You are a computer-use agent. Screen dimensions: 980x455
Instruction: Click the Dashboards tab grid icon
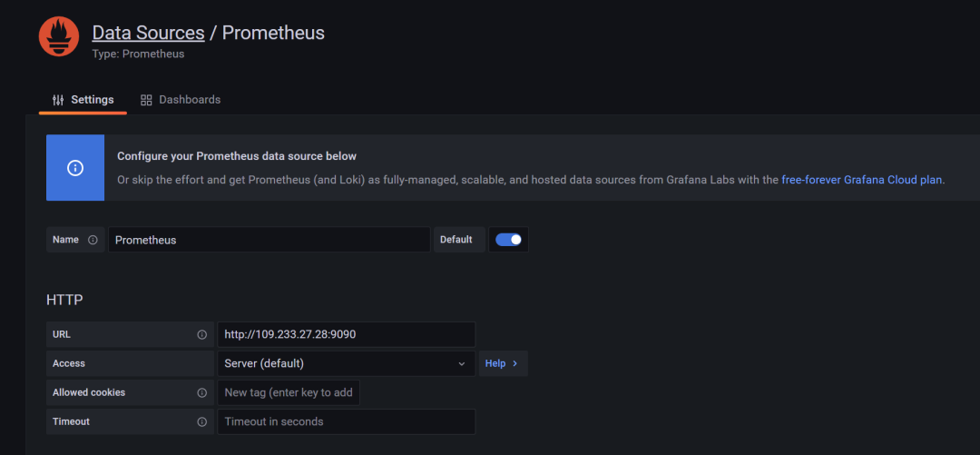click(x=146, y=100)
